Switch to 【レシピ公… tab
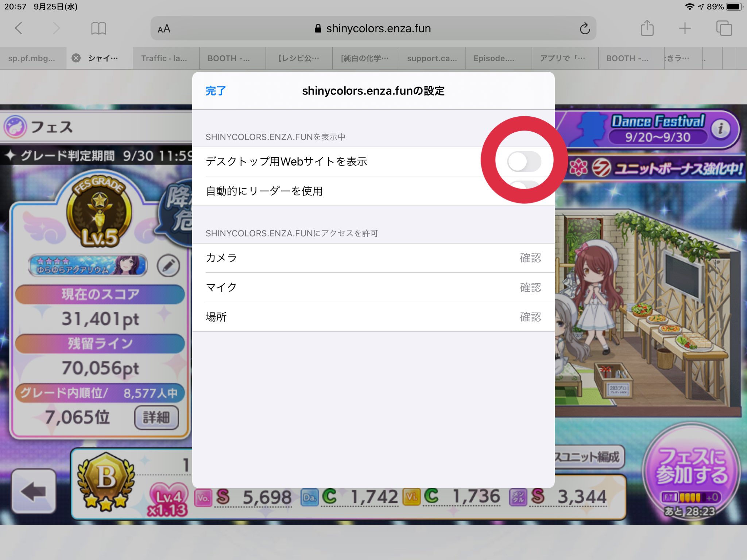This screenshot has width=747, height=560. point(299,58)
